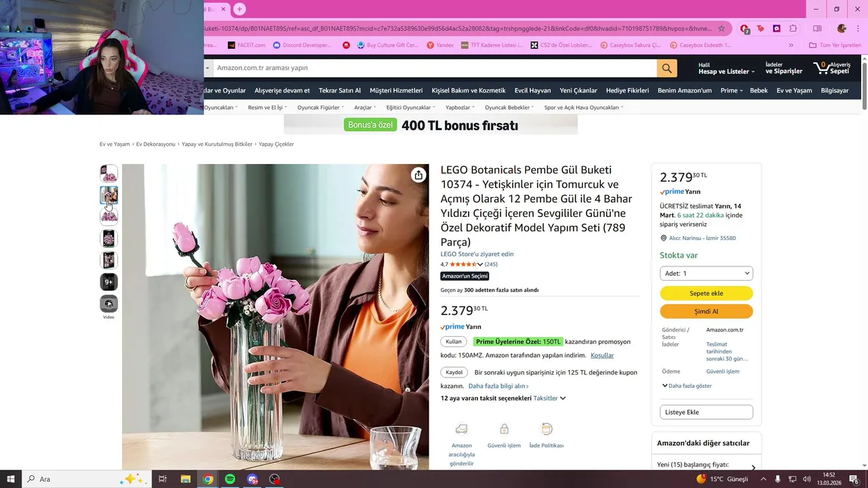The height and width of the screenshot is (488, 868).
Task: Show hidden system tray icons
Action: pyautogui.click(x=764, y=479)
